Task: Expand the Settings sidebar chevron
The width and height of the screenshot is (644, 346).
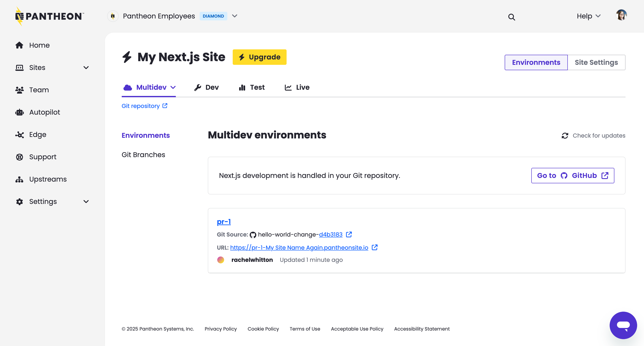Action: (x=86, y=202)
